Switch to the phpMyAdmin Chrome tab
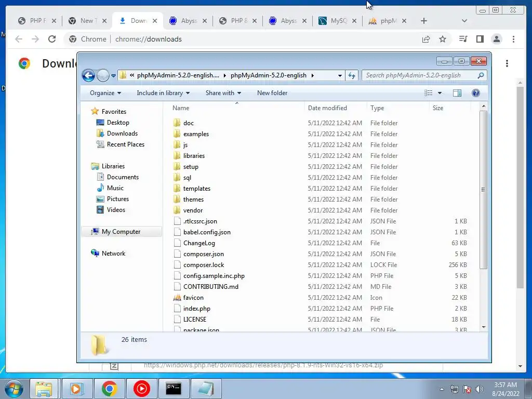Viewport: 532px width, 399px height. (387, 21)
